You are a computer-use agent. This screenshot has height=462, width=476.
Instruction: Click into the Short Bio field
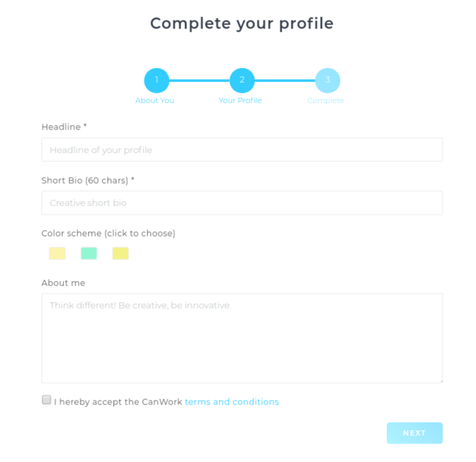[x=242, y=203]
